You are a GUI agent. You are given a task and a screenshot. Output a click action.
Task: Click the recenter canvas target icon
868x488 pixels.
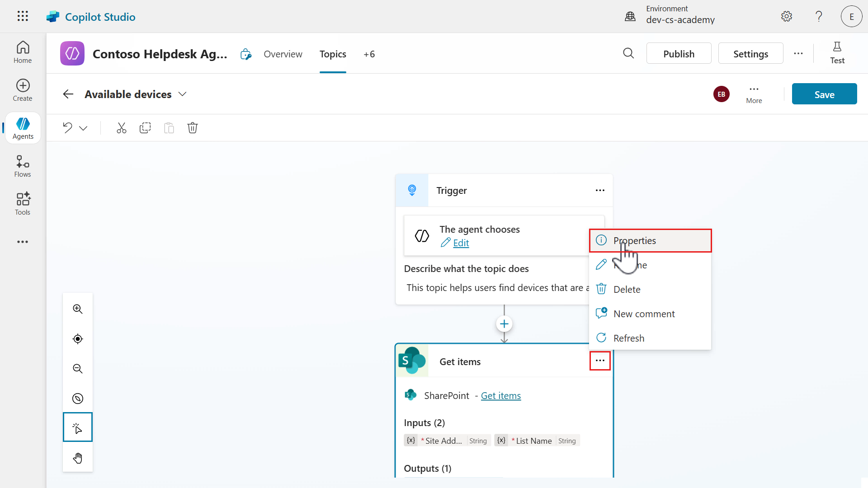tap(78, 339)
